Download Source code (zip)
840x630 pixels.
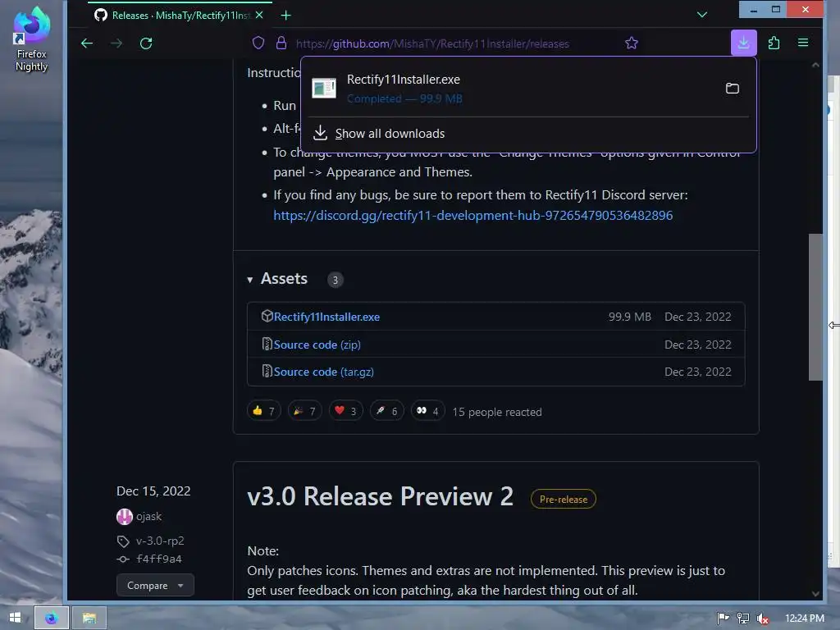317,345
